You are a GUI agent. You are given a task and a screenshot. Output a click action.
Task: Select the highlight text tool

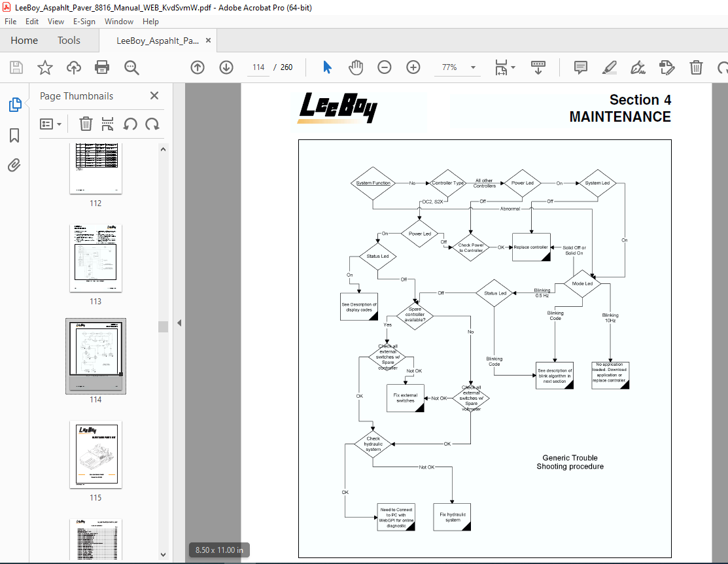click(x=609, y=67)
